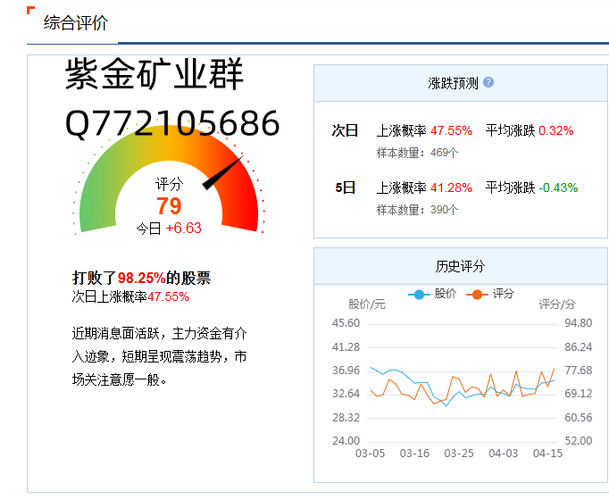This screenshot has width=609, height=500.
Task: Click the 评分 label inside the gauge
Action: point(169,184)
